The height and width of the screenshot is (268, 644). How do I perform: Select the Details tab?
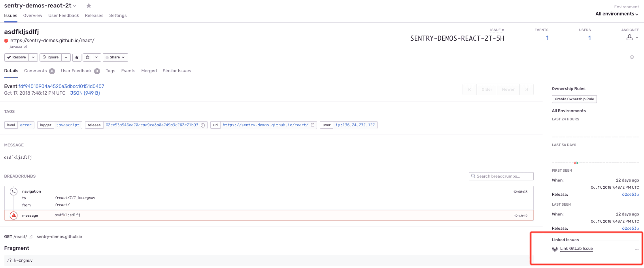[x=11, y=71]
